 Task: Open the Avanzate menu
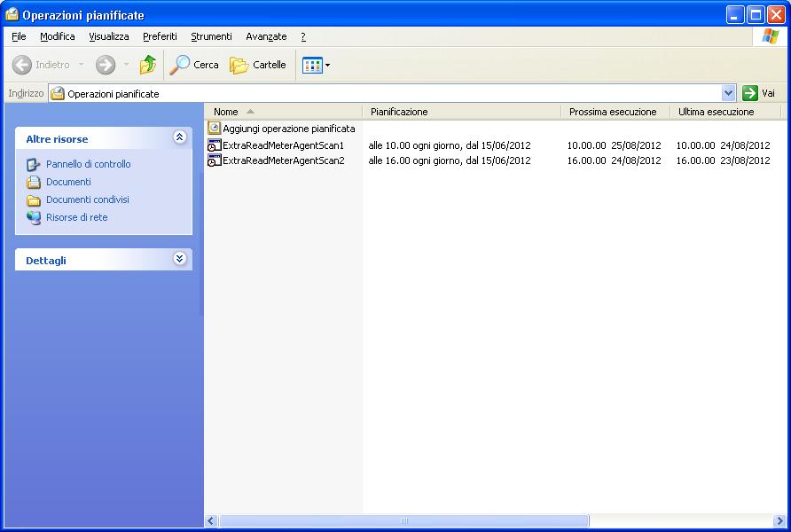pos(266,36)
